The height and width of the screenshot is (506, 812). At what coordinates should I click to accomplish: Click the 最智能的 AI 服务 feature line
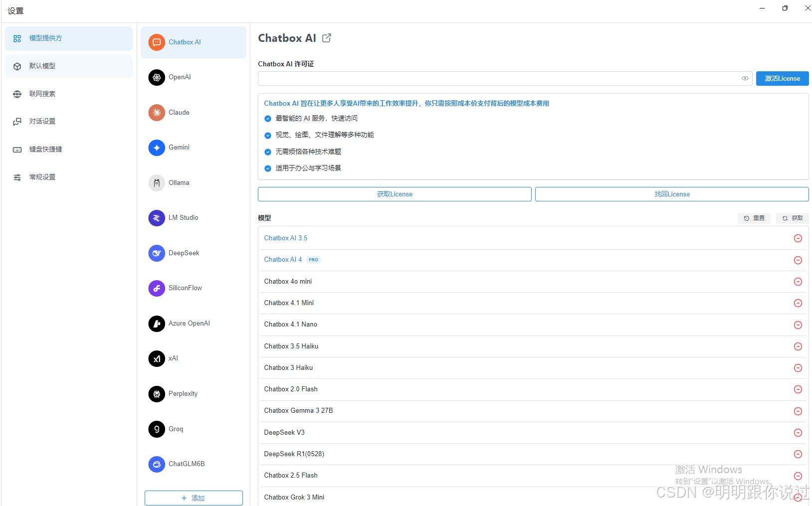pyautogui.click(x=316, y=119)
